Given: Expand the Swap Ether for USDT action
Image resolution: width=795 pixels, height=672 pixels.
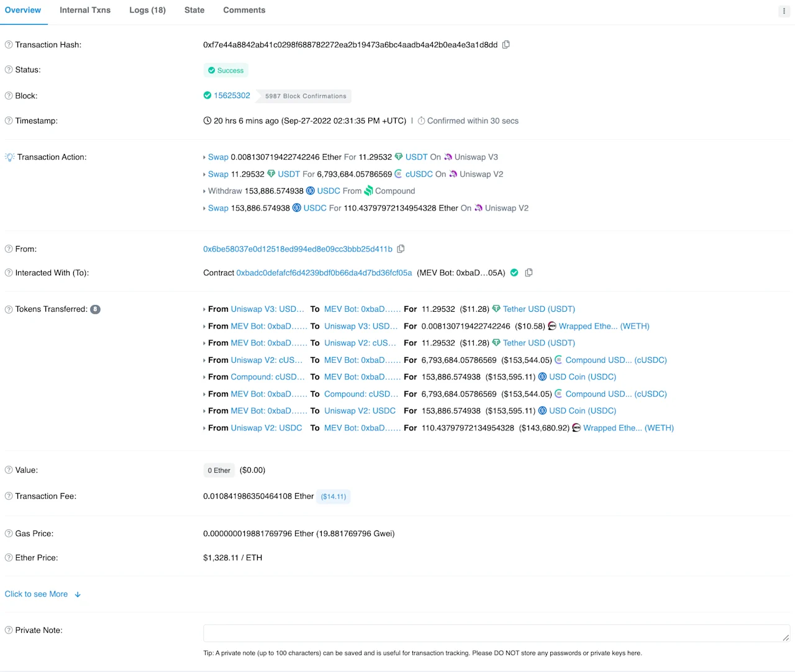Looking at the screenshot, I should coord(204,158).
